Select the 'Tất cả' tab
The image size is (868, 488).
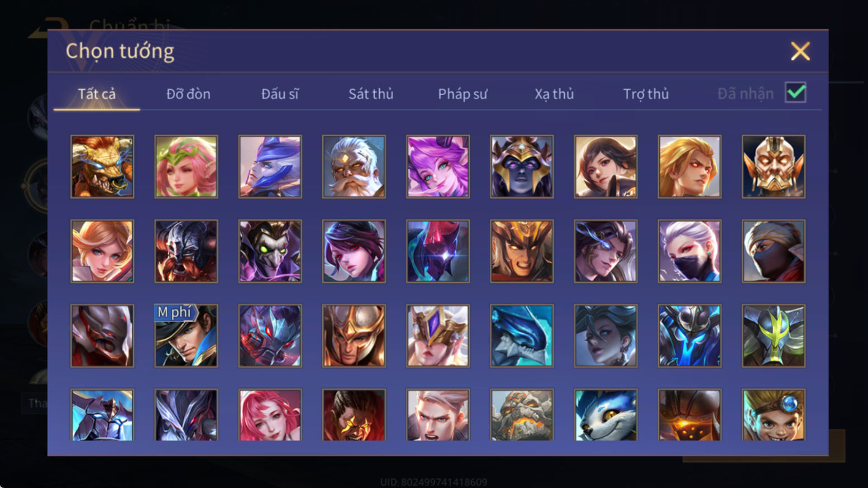tap(97, 94)
